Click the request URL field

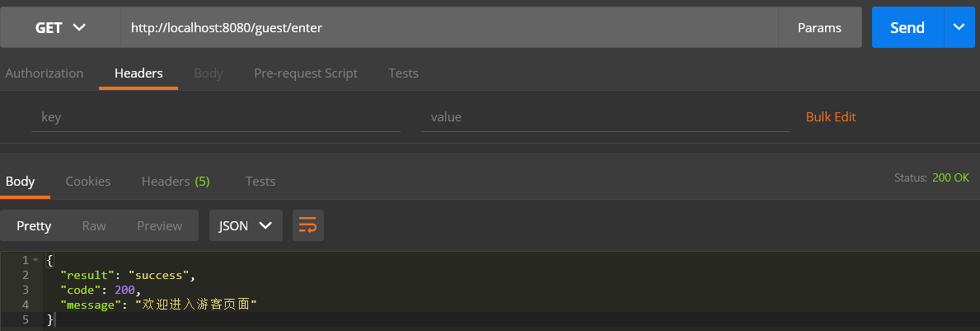tap(449, 27)
